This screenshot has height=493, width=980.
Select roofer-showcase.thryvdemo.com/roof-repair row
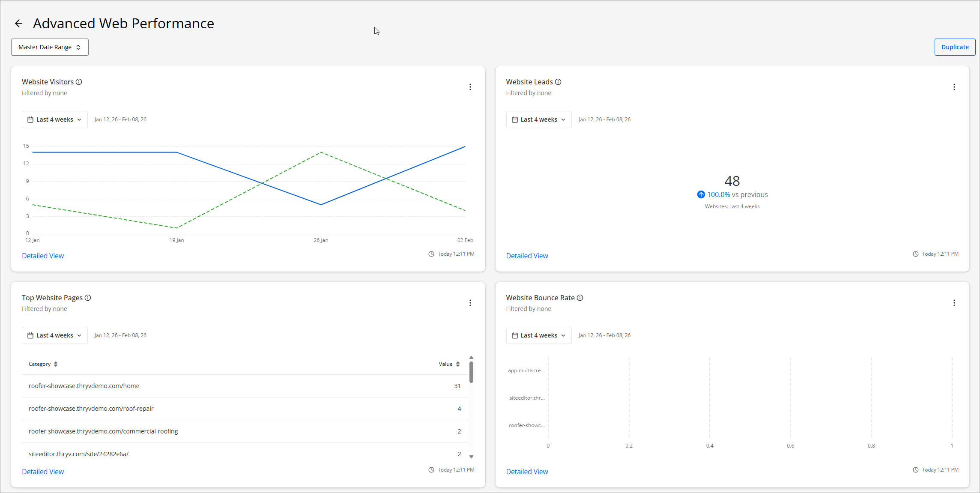pyautogui.click(x=91, y=409)
